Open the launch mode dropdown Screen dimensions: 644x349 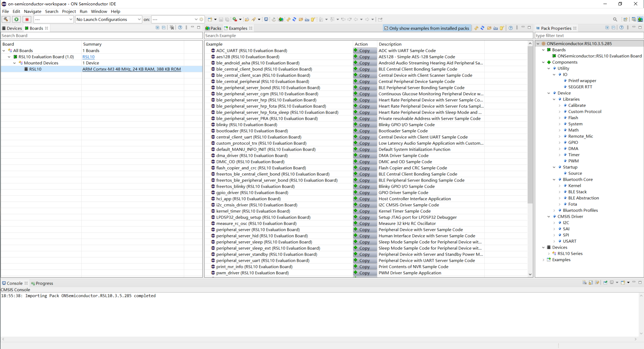(x=54, y=19)
